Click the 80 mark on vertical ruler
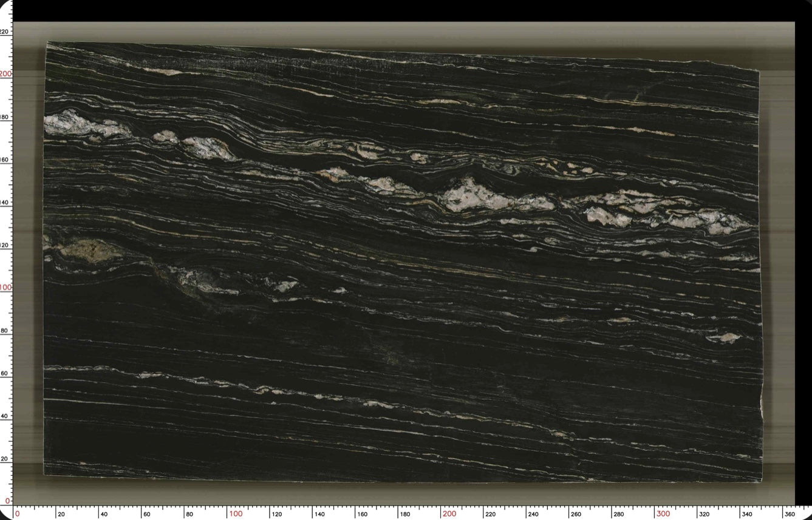The image size is (812, 520). click(4, 331)
